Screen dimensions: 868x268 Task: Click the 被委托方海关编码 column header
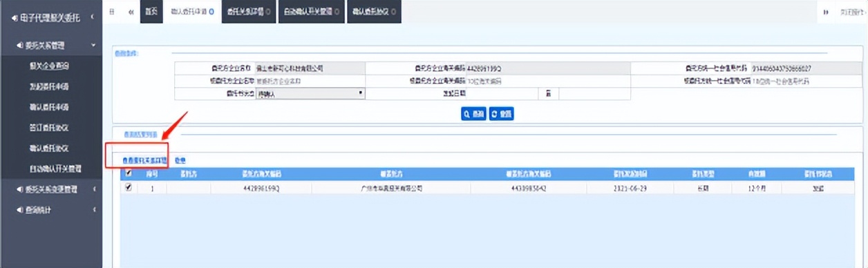[528, 174]
